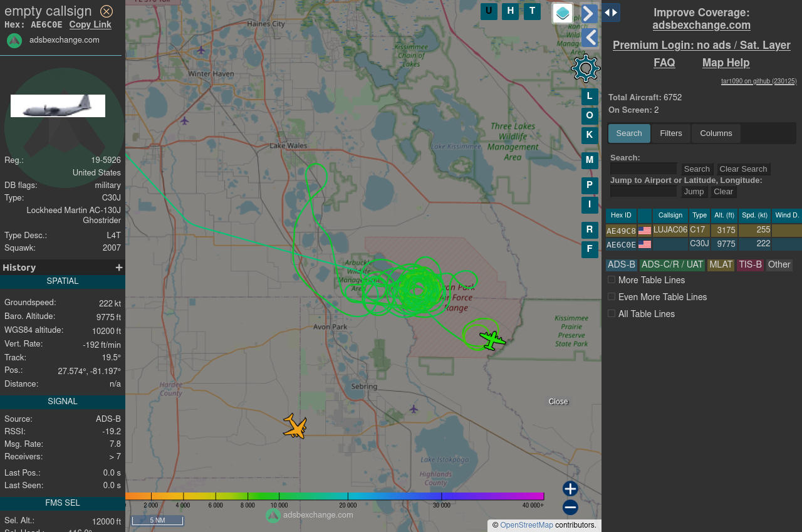Enable All Table Lines checkbox
Image resolution: width=802 pixels, height=532 pixels.
click(x=612, y=314)
